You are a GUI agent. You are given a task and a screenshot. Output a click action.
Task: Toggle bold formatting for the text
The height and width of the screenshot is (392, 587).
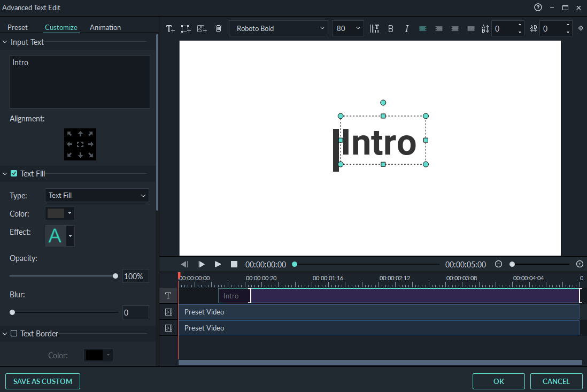(x=391, y=28)
